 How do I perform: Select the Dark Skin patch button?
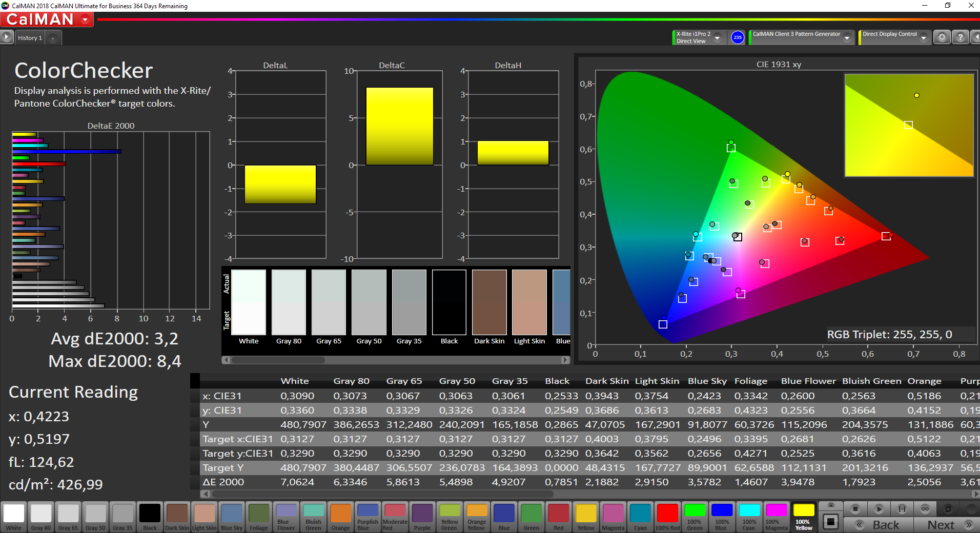[x=177, y=517]
